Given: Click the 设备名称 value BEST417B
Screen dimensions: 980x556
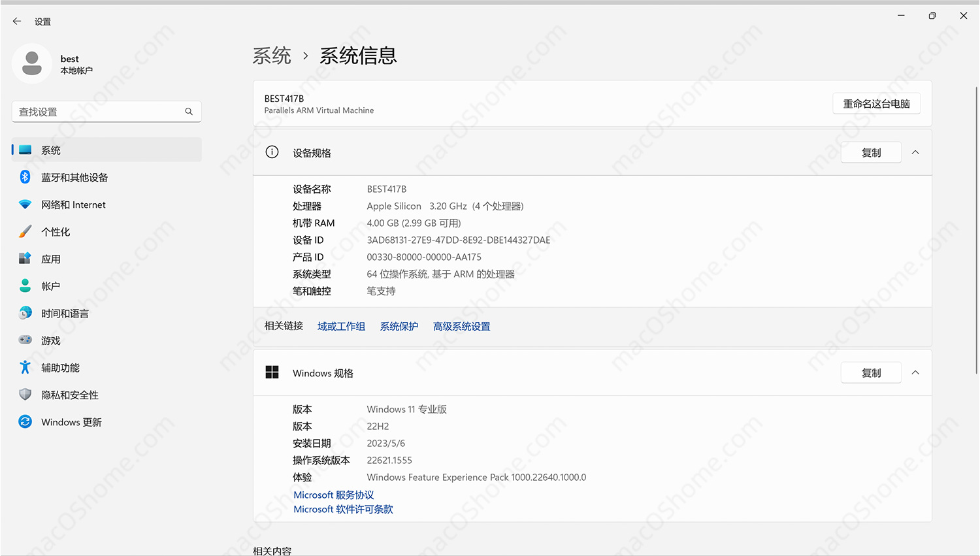Looking at the screenshot, I should point(386,189).
